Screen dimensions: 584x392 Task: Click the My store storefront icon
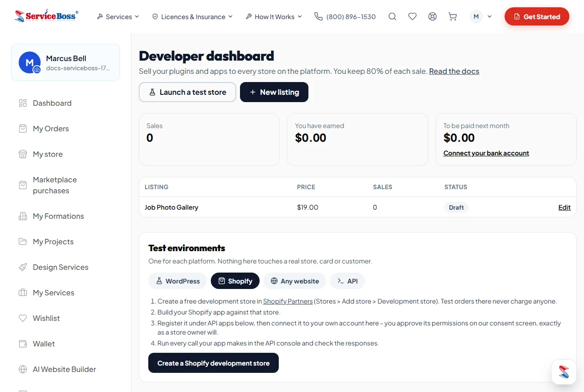[x=23, y=154]
